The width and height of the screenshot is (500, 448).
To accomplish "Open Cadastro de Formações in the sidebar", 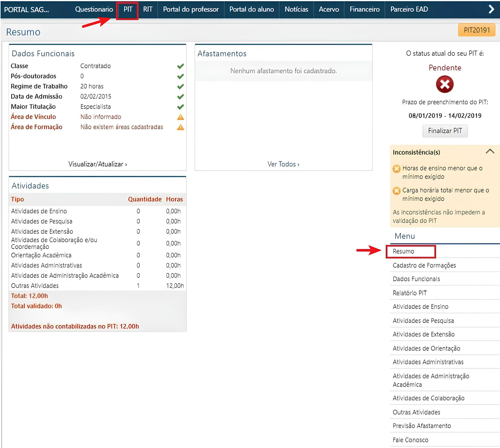I will (424, 265).
